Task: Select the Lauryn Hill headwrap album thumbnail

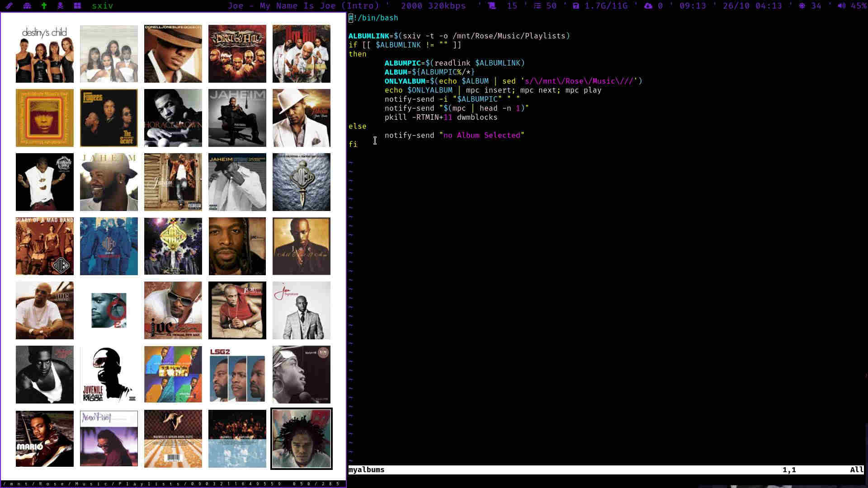Action: (x=302, y=375)
